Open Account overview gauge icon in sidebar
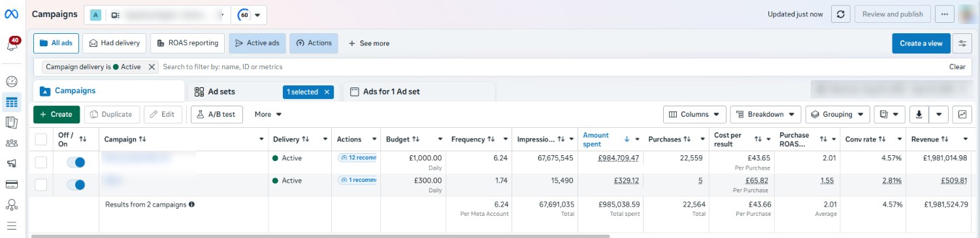 point(11,82)
